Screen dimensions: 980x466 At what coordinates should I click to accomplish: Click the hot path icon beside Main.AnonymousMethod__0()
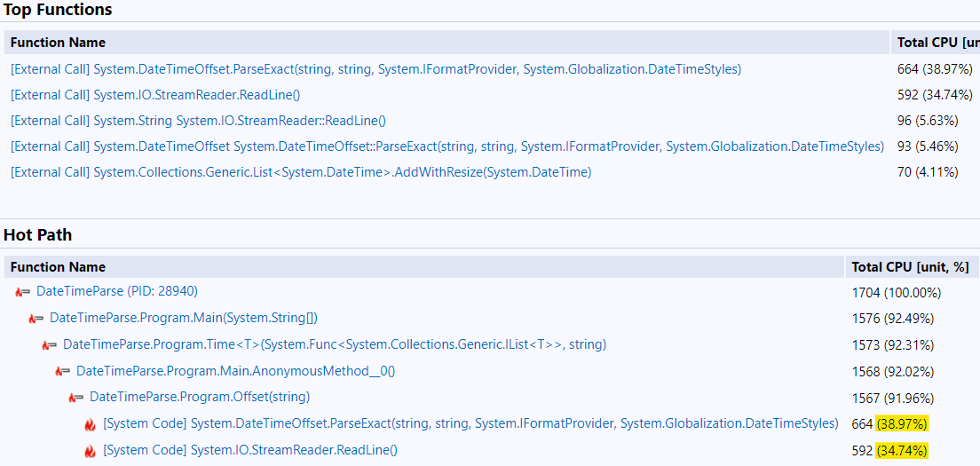pos(62,372)
